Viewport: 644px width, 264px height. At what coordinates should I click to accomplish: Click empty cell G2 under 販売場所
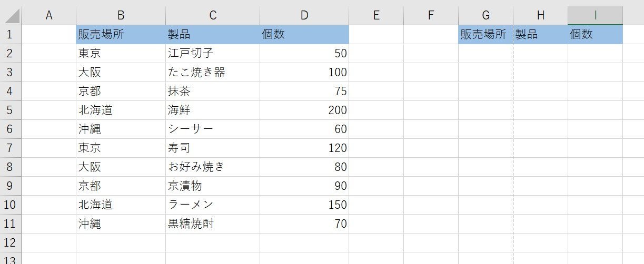(x=486, y=54)
